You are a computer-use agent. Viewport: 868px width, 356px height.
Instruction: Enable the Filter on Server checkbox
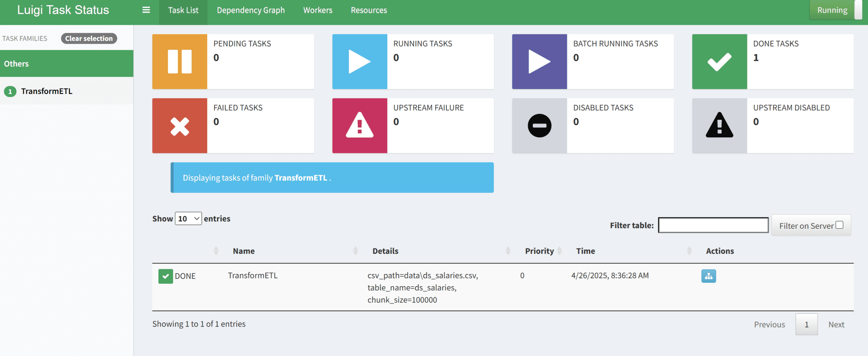point(839,225)
